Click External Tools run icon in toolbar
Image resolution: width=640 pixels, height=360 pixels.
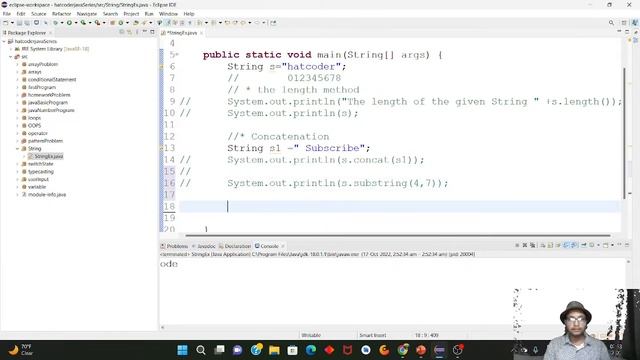pos(97,23)
